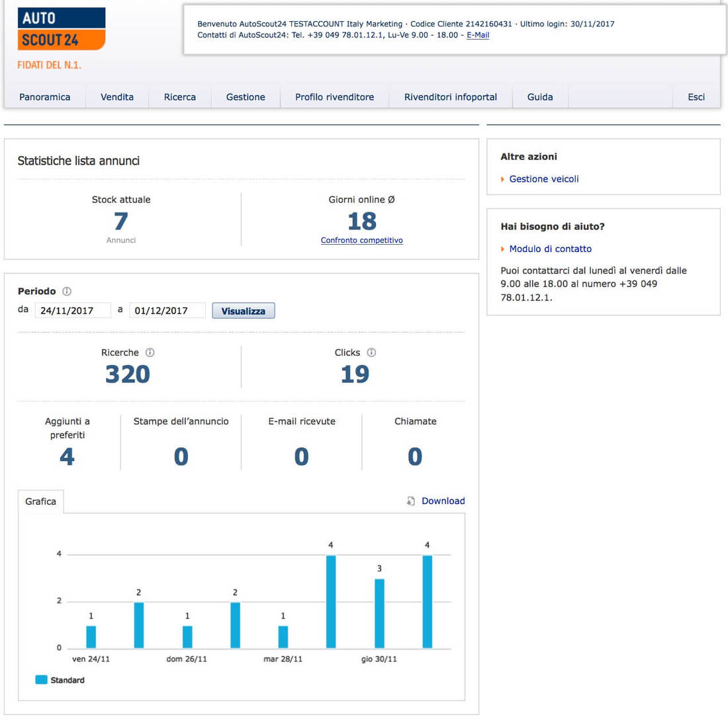Open the Modulo di contatto link

550,249
